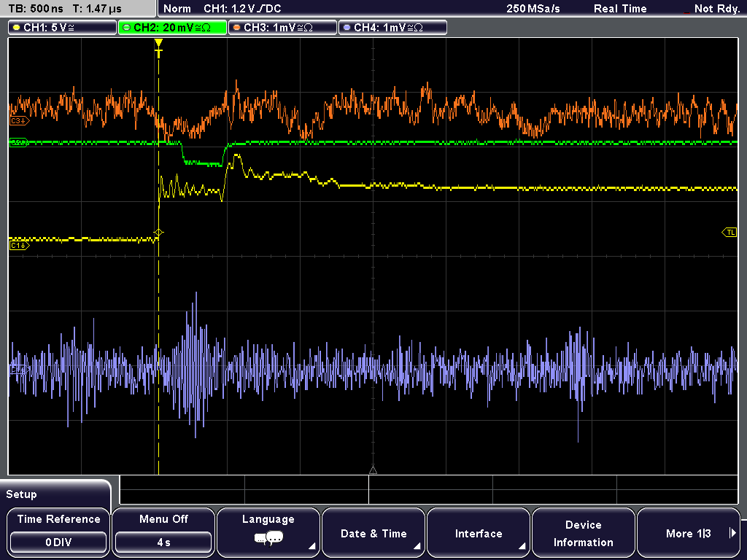Click the memory overview bar below the grid
The width and height of the screenshot is (747, 560).
point(429,489)
